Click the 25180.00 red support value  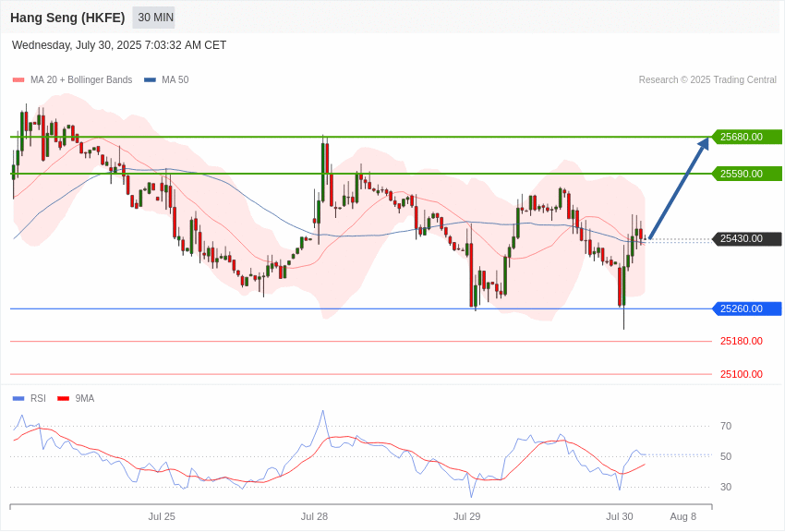pyautogui.click(x=742, y=342)
